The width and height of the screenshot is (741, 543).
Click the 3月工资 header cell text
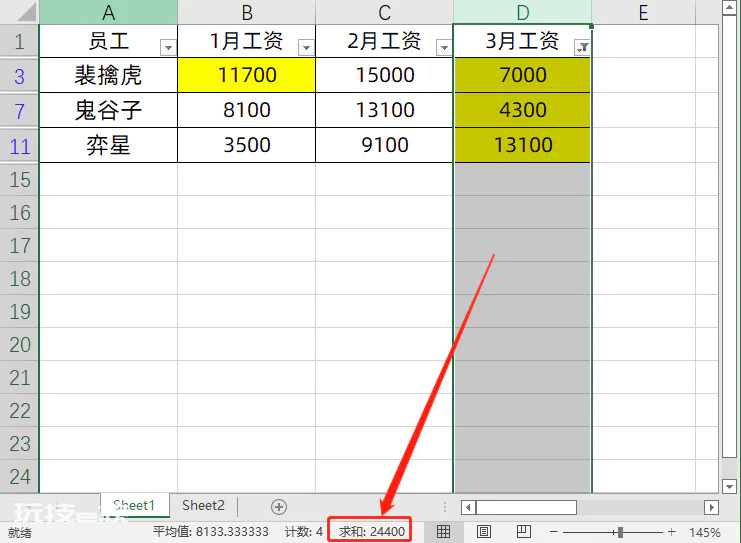tap(522, 41)
